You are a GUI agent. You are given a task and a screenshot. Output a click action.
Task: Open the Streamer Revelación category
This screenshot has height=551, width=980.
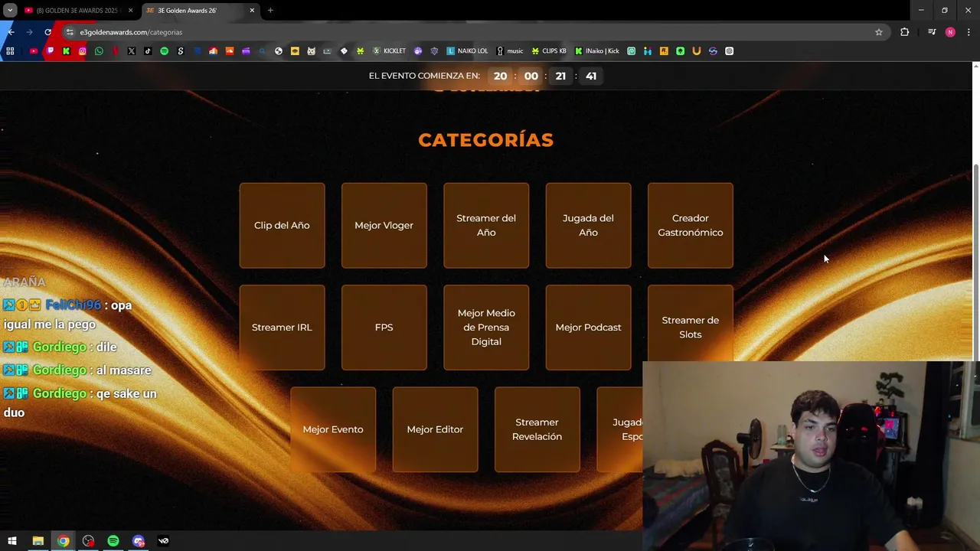(x=537, y=429)
